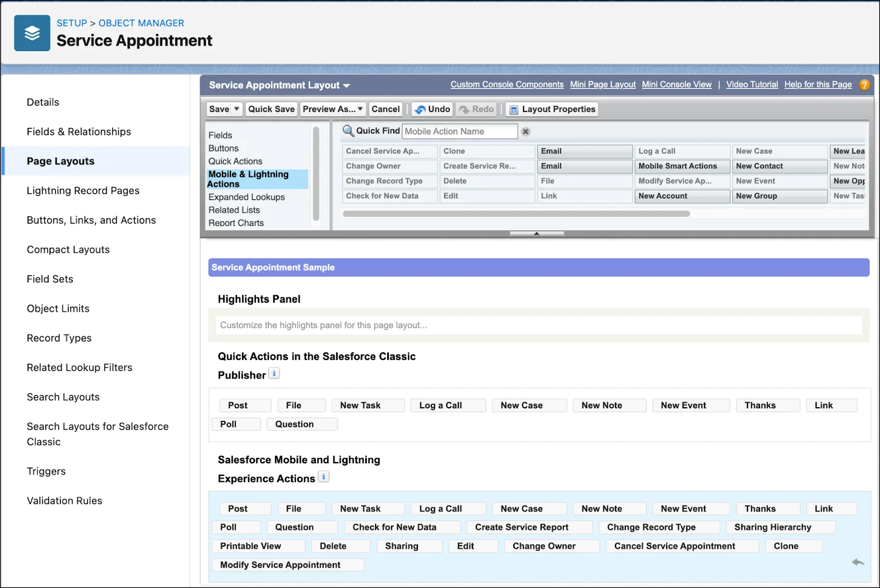Viewport: 880px width, 588px height.
Task: Open Validation Rules in the sidebar
Action: point(64,501)
